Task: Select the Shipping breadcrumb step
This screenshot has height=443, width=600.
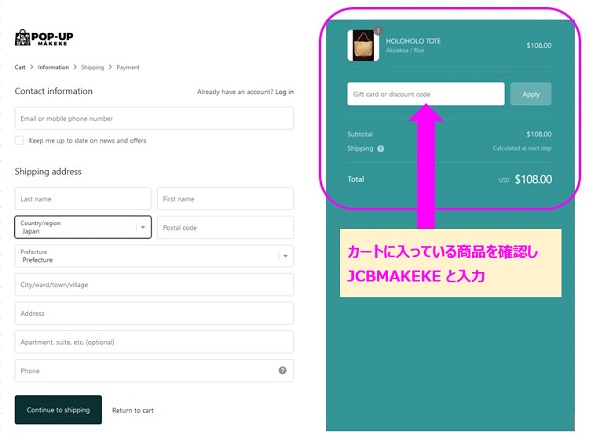Action: point(92,67)
